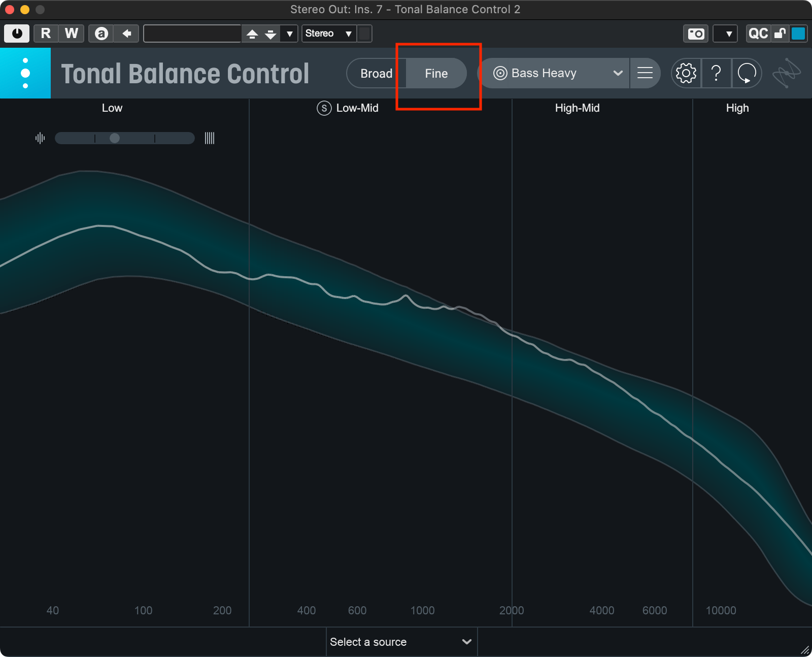Enable Write automation (W) button
812x657 pixels.
[x=72, y=34]
